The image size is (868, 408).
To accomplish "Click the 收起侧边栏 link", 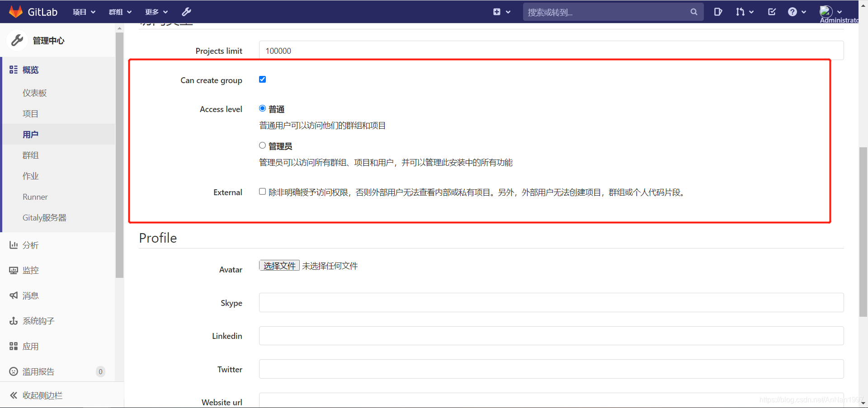I will pyautogui.click(x=42, y=395).
